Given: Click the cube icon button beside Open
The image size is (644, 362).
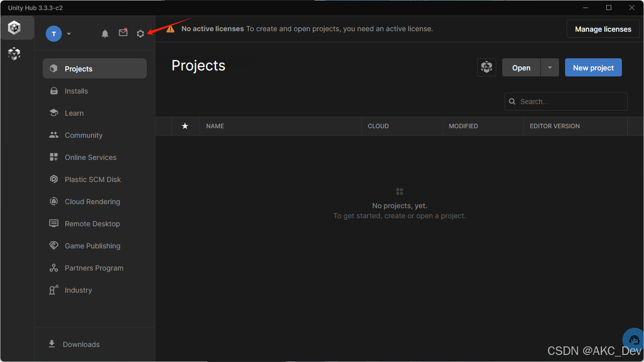Looking at the screenshot, I should point(486,67).
